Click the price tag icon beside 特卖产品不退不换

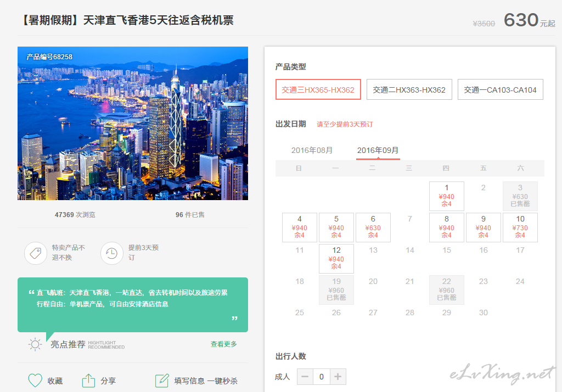(x=36, y=253)
